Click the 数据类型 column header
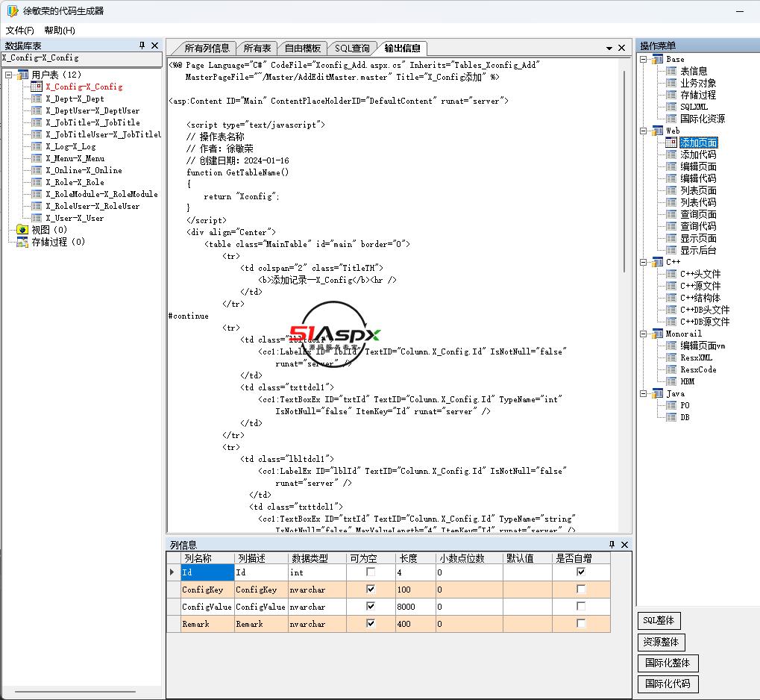Image resolution: width=760 pixels, height=700 pixels. pyautogui.click(x=317, y=558)
